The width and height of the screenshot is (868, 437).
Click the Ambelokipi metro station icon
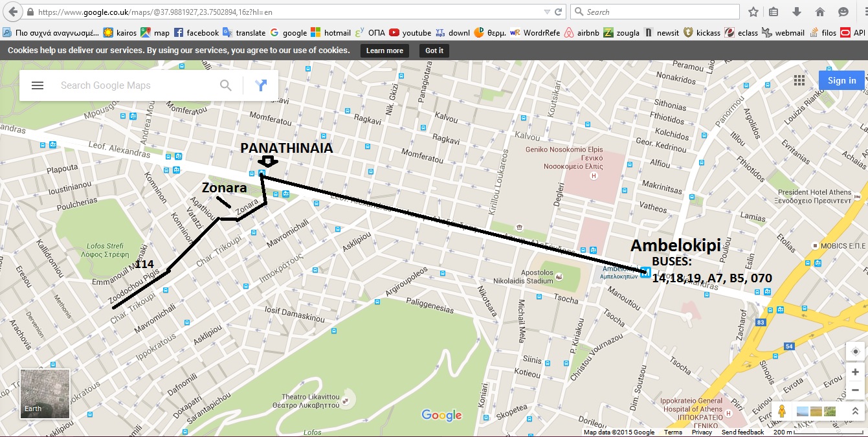[x=645, y=273]
